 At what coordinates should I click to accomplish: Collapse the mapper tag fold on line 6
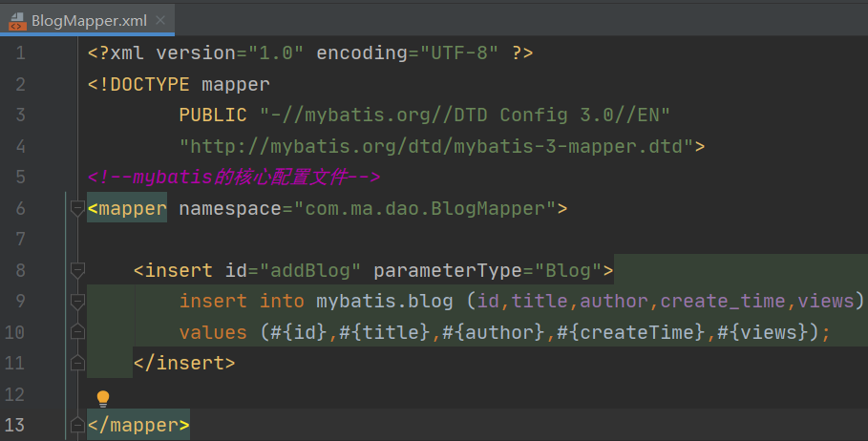tap(77, 209)
